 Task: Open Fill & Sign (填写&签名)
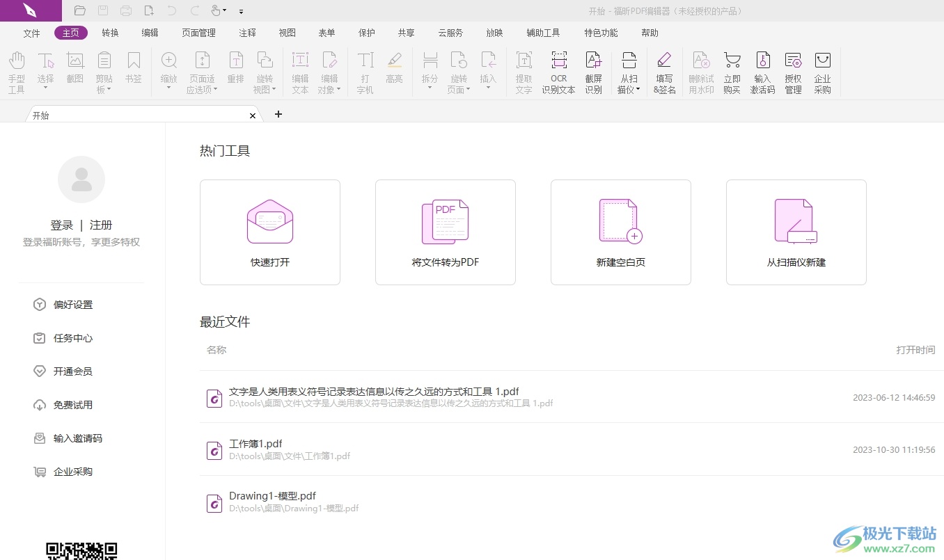point(665,72)
